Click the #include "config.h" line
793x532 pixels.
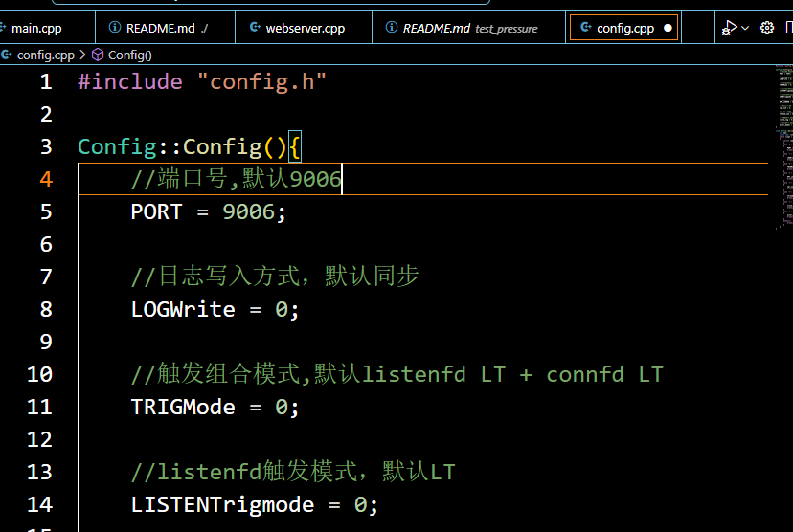[202, 82]
